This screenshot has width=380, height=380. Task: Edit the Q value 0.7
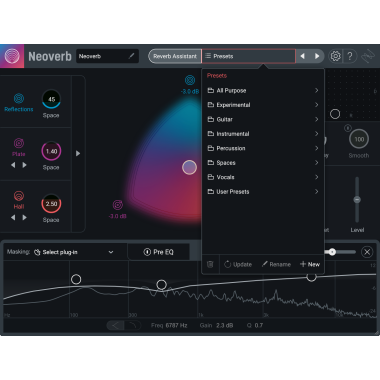click(259, 325)
